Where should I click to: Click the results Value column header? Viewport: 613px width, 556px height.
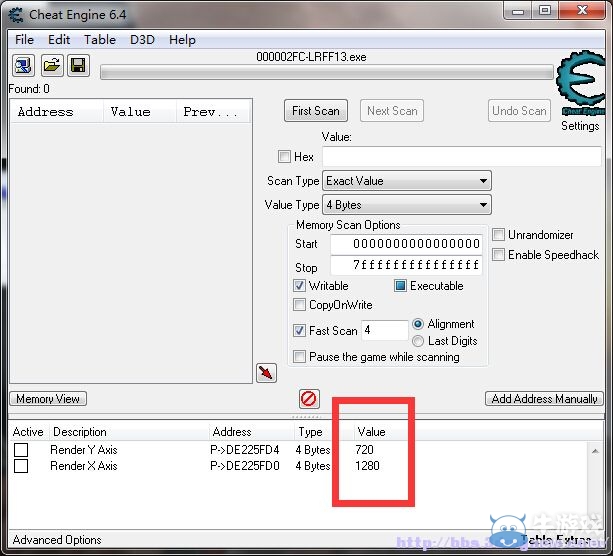(x=140, y=112)
